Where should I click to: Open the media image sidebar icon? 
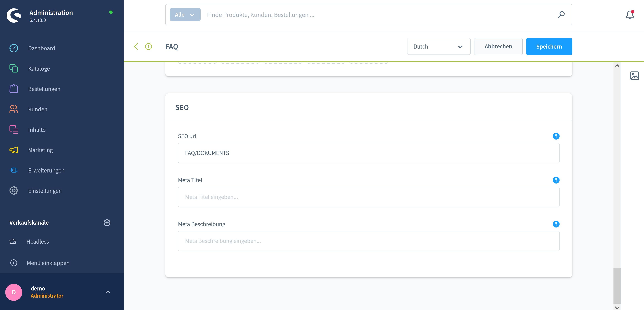coord(635,76)
